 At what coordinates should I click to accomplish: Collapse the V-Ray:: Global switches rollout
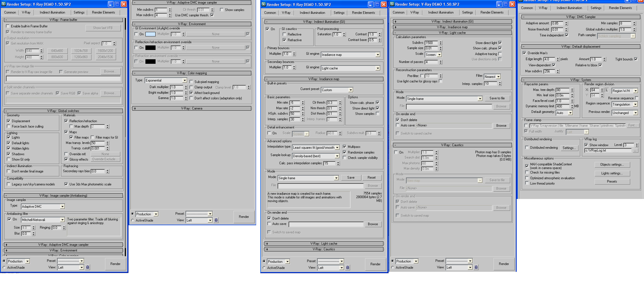[63, 111]
